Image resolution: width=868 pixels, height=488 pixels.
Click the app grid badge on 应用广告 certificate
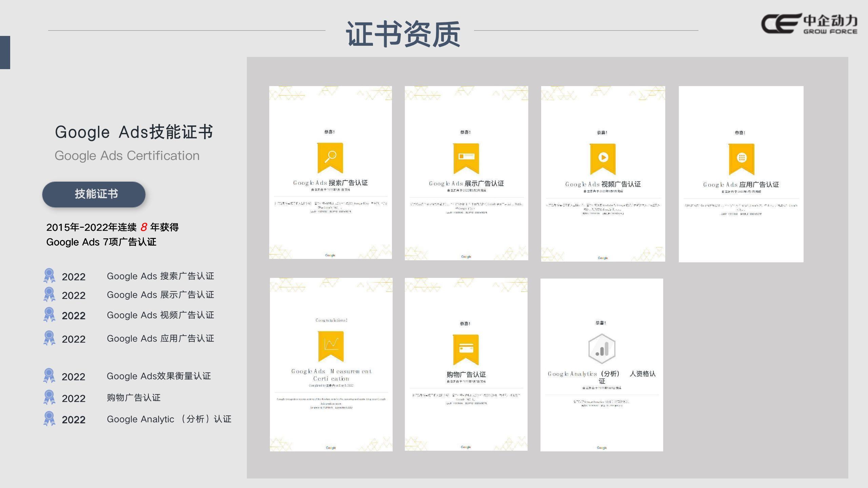742,159
